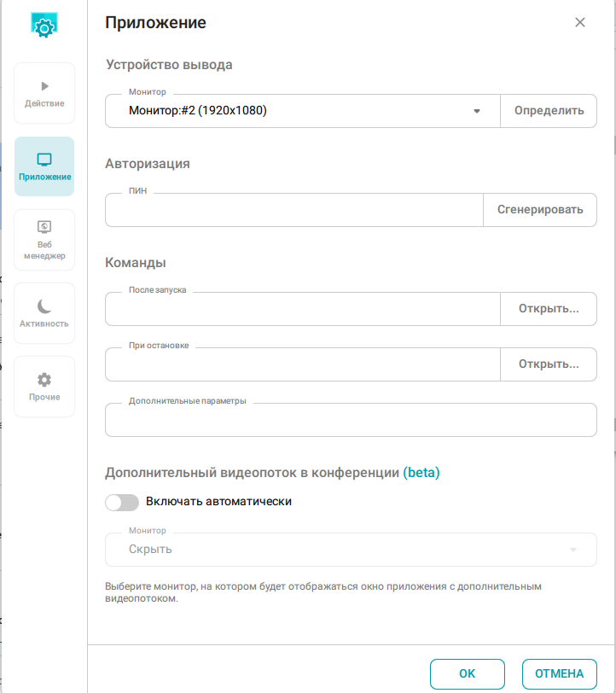This screenshot has height=693, width=616.
Task: Focus the После запуска command field
Action: [x=303, y=309]
